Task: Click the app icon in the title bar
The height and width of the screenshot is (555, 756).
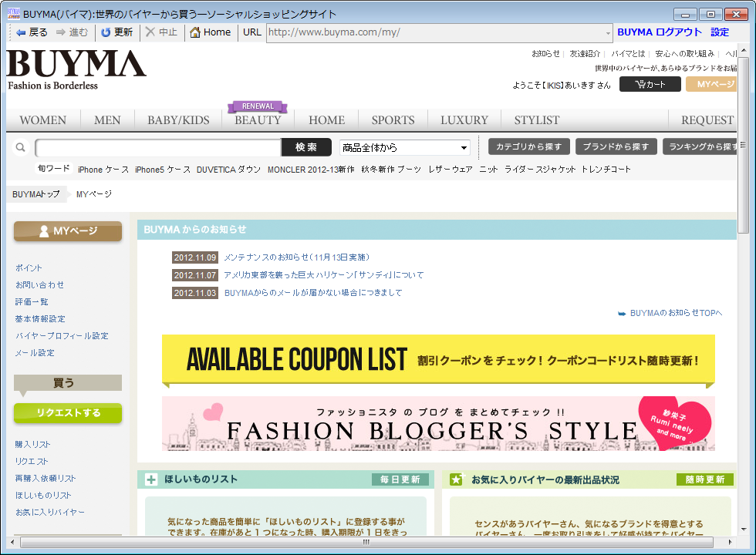Action: pos(14,14)
